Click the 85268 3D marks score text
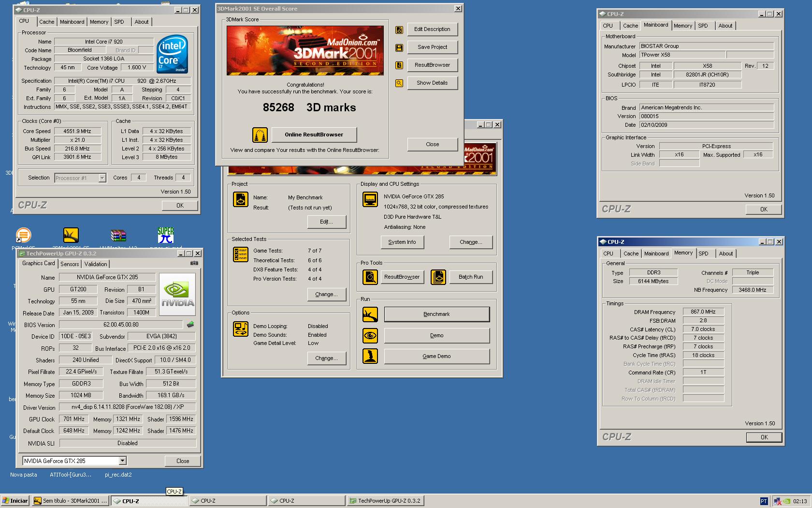The height and width of the screenshot is (508, 812). click(x=309, y=108)
